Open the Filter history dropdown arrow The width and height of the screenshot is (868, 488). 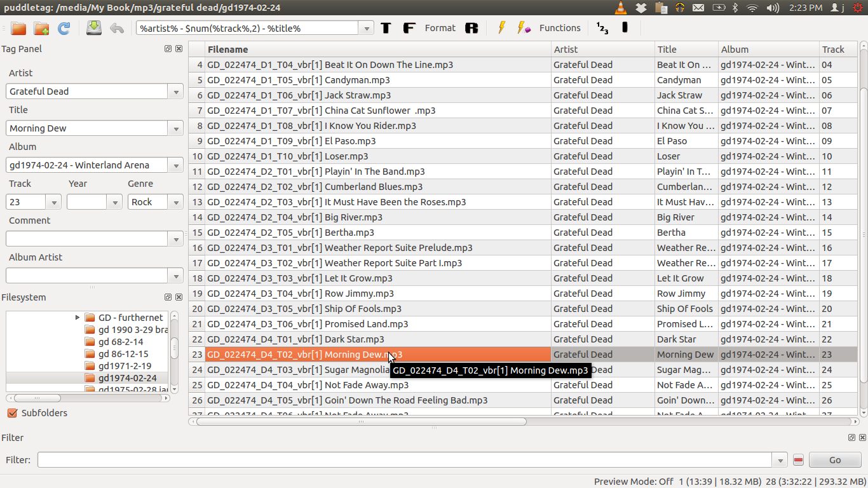point(780,460)
